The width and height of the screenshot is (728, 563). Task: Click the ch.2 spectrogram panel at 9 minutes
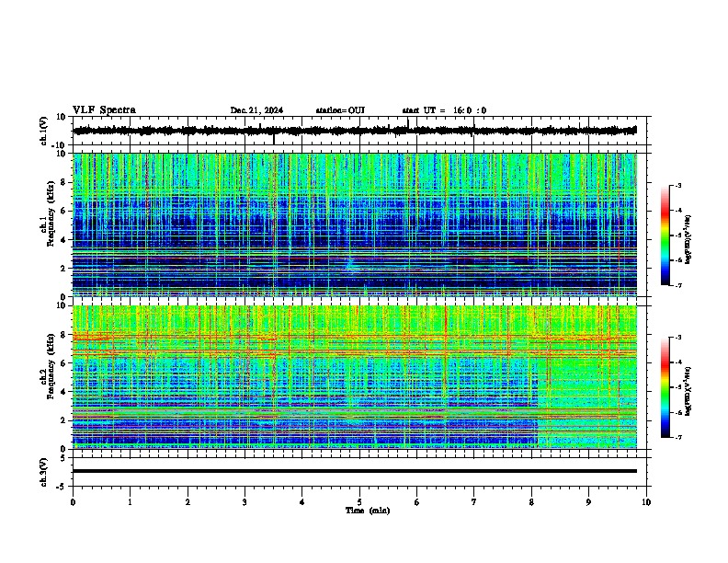click(588, 377)
